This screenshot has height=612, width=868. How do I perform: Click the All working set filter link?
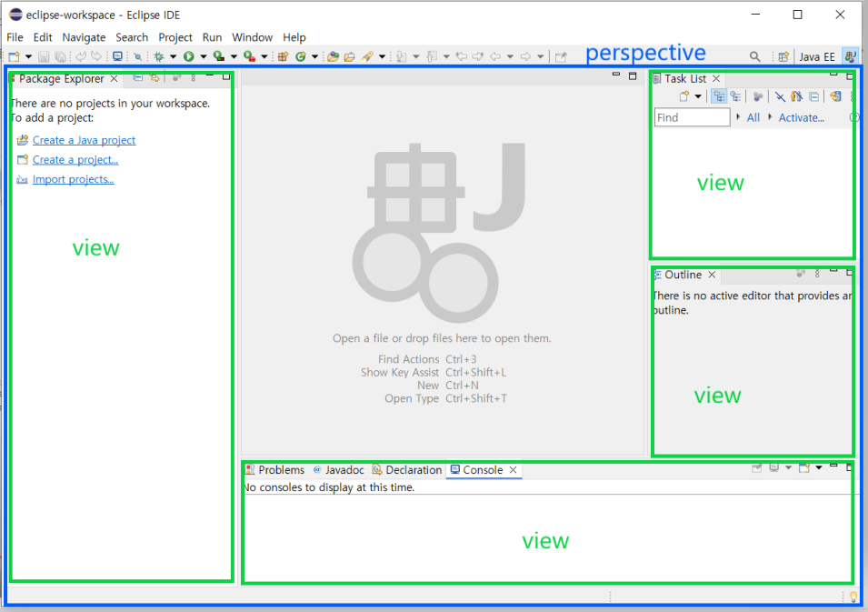point(753,117)
